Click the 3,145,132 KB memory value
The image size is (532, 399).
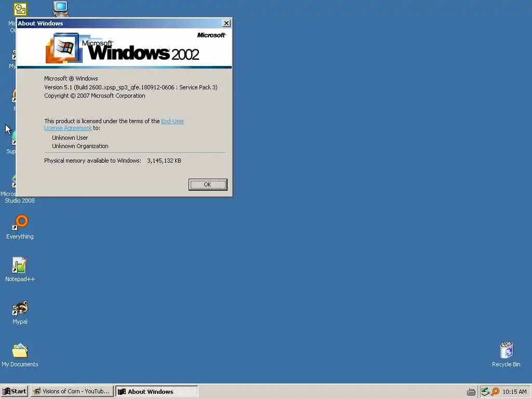tap(164, 161)
